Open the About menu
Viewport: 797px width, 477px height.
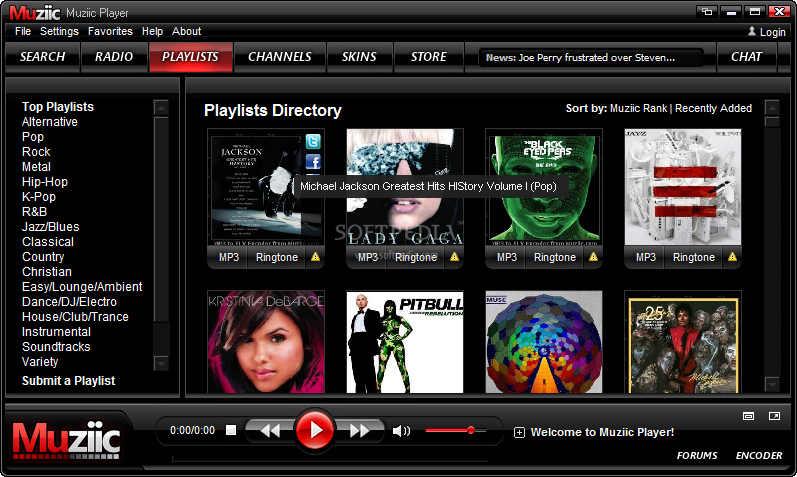[x=187, y=32]
